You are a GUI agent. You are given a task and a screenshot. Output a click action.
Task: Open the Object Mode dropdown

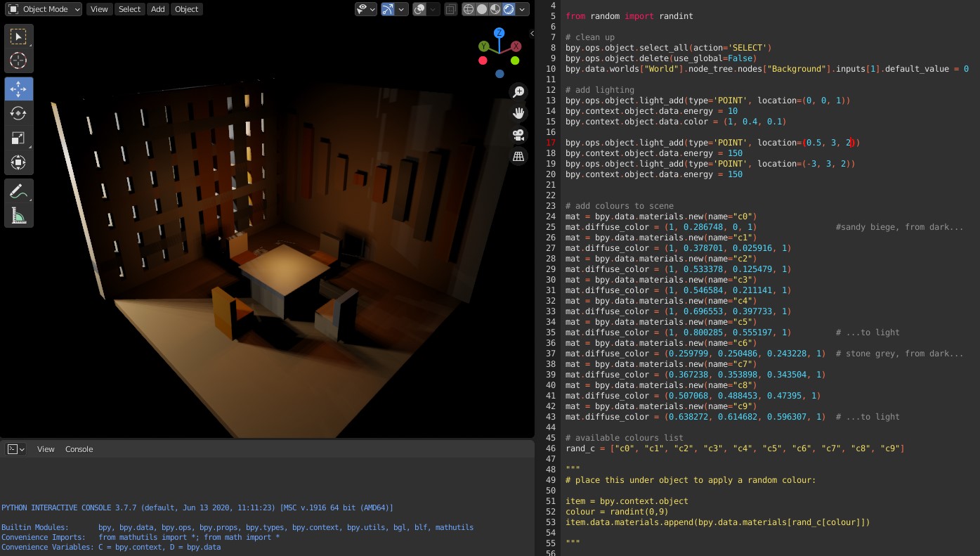pos(44,9)
